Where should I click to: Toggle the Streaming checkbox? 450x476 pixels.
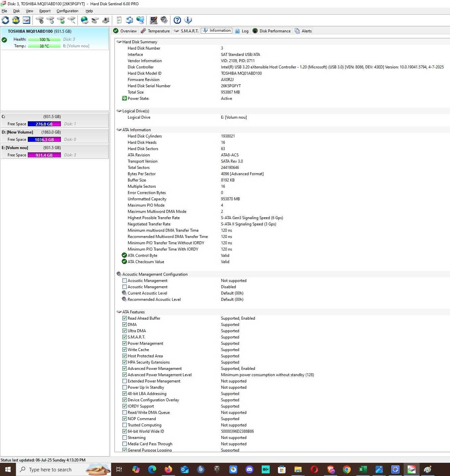coord(124,438)
